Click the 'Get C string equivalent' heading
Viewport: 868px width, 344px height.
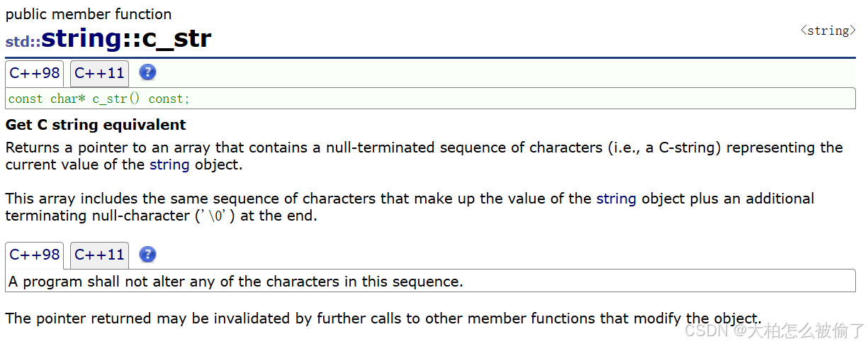(x=96, y=125)
